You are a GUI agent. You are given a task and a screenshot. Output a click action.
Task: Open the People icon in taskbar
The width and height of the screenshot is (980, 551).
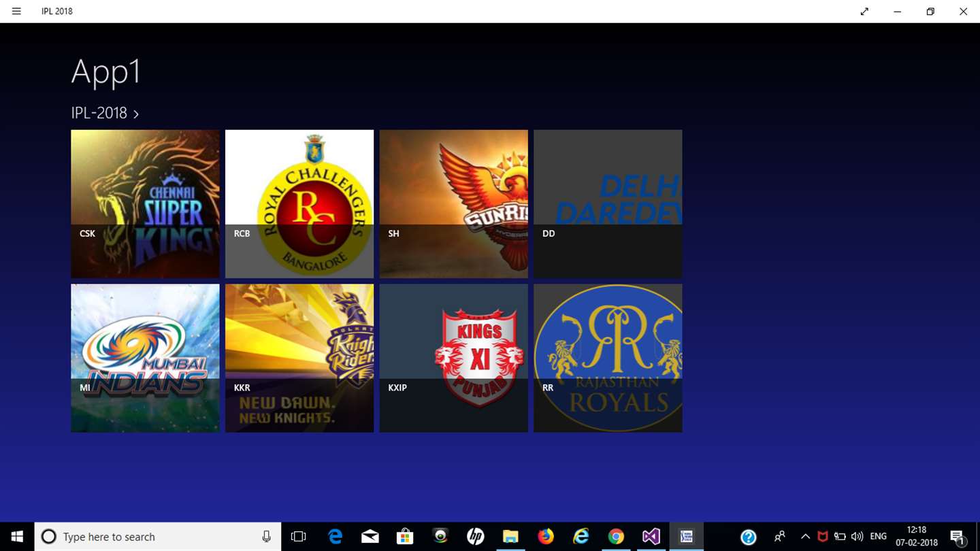(x=780, y=537)
